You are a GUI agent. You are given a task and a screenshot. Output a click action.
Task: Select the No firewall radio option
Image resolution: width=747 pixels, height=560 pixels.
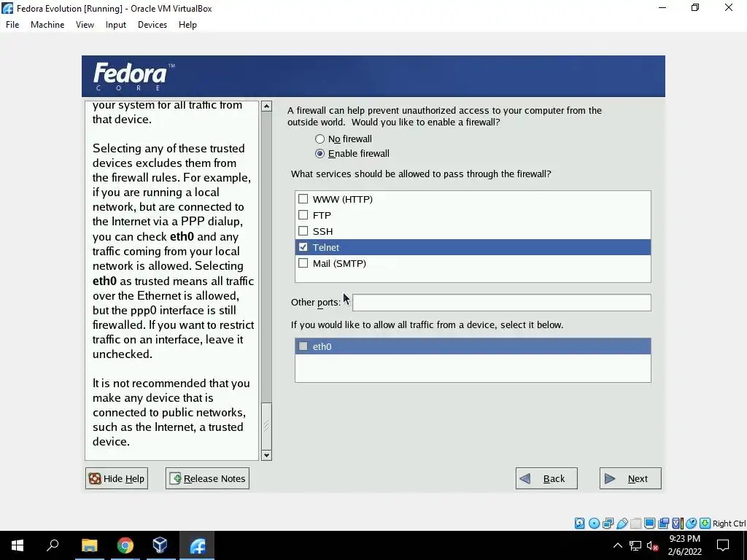pyautogui.click(x=320, y=139)
